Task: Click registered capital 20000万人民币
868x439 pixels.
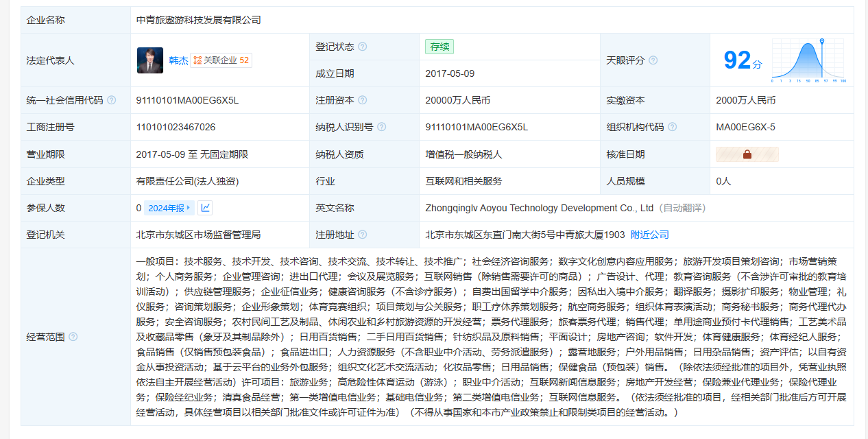Action: [458, 100]
